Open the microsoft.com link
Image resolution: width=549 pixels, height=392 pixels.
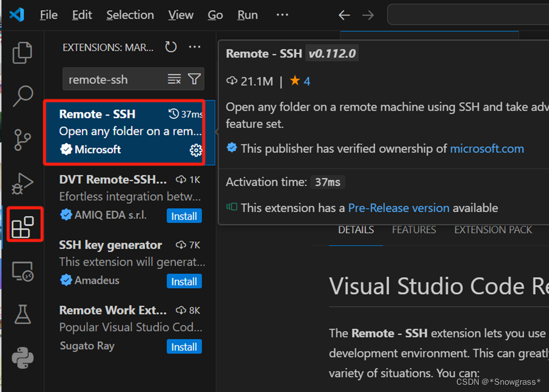487,149
